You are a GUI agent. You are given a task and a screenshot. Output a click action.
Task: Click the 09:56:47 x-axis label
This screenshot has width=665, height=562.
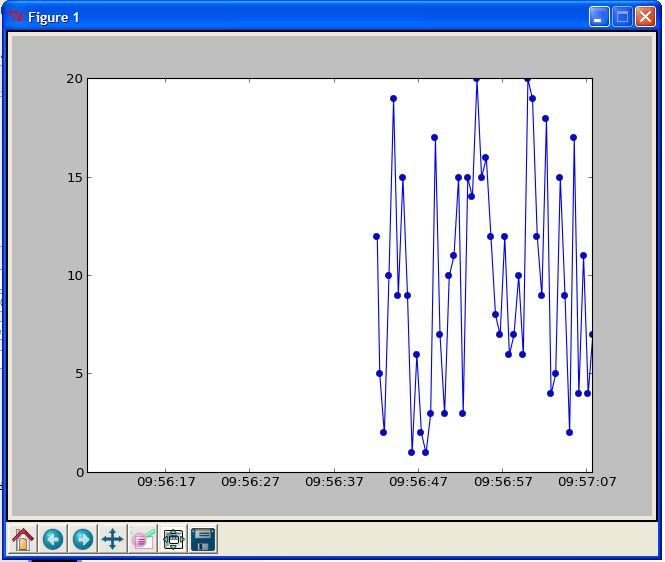(418, 482)
